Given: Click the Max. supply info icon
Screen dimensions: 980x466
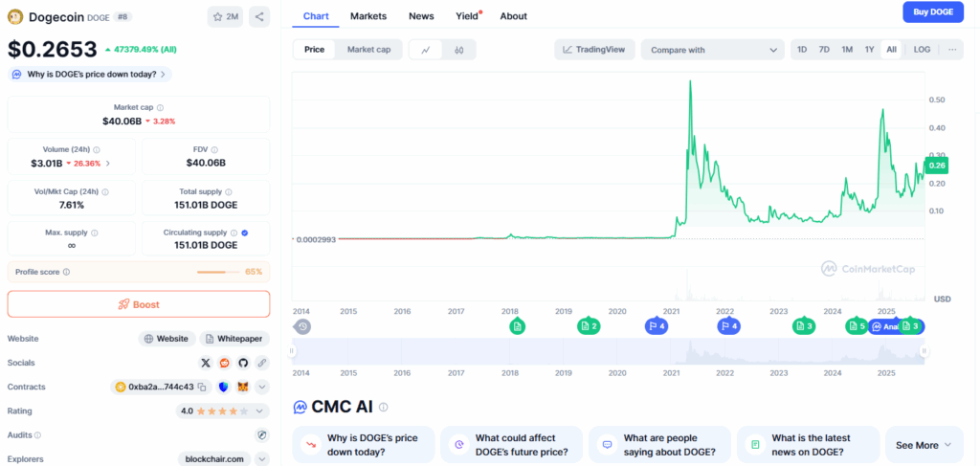Looking at the screenshot, I should coord(95,233).
